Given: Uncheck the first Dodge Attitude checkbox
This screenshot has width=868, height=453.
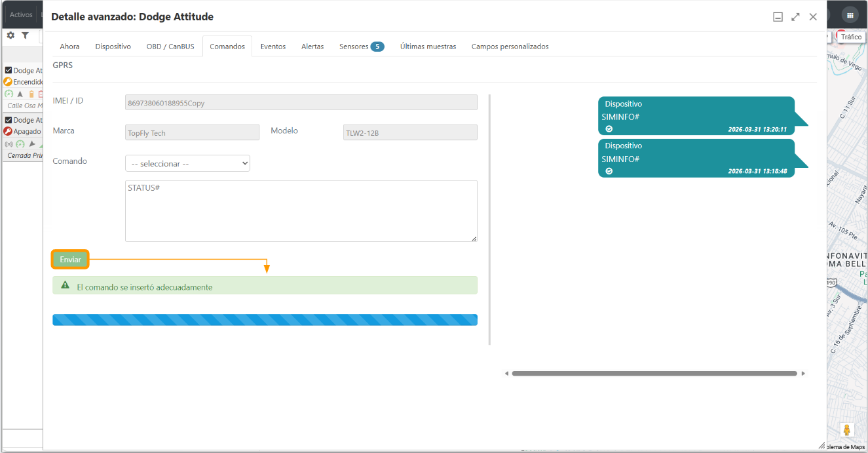Looking at the screenshot, I should click(x=9, y=70).
